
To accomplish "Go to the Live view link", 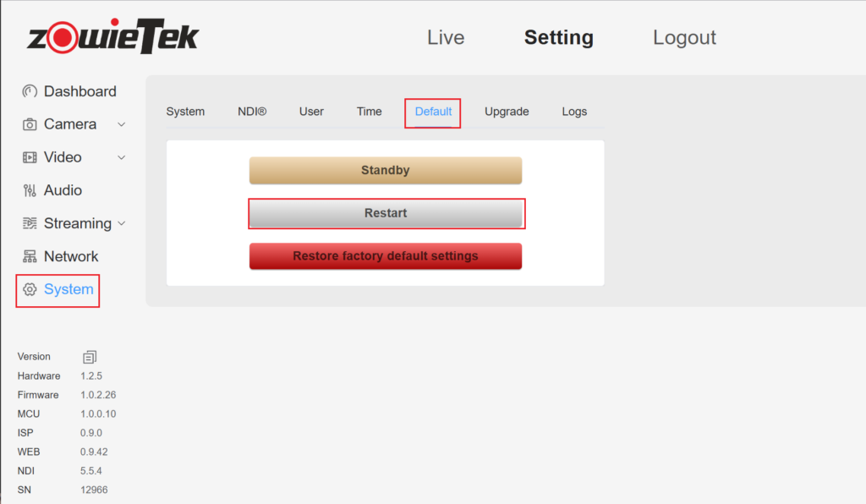I will click(x=446, y=38).
